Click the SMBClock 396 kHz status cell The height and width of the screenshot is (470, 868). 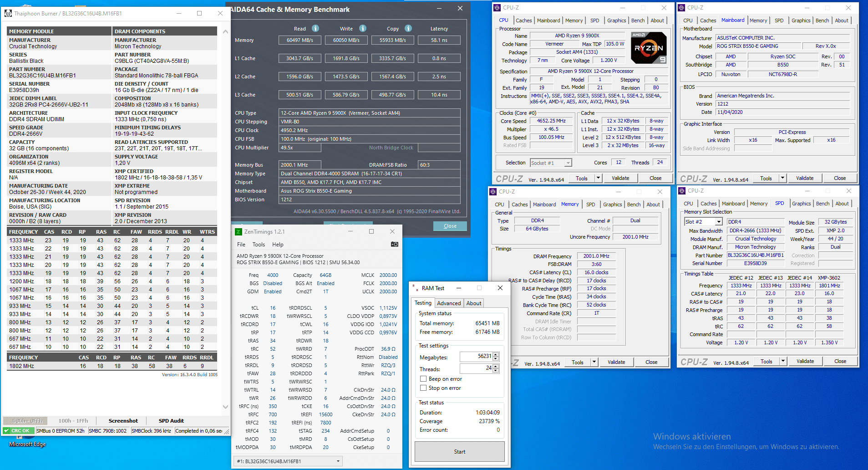152,431
